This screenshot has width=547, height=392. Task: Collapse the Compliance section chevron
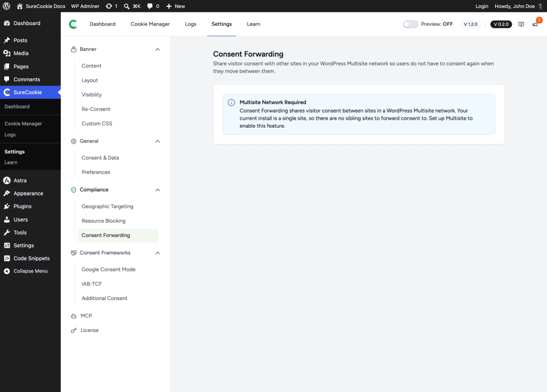pos(158,190)
